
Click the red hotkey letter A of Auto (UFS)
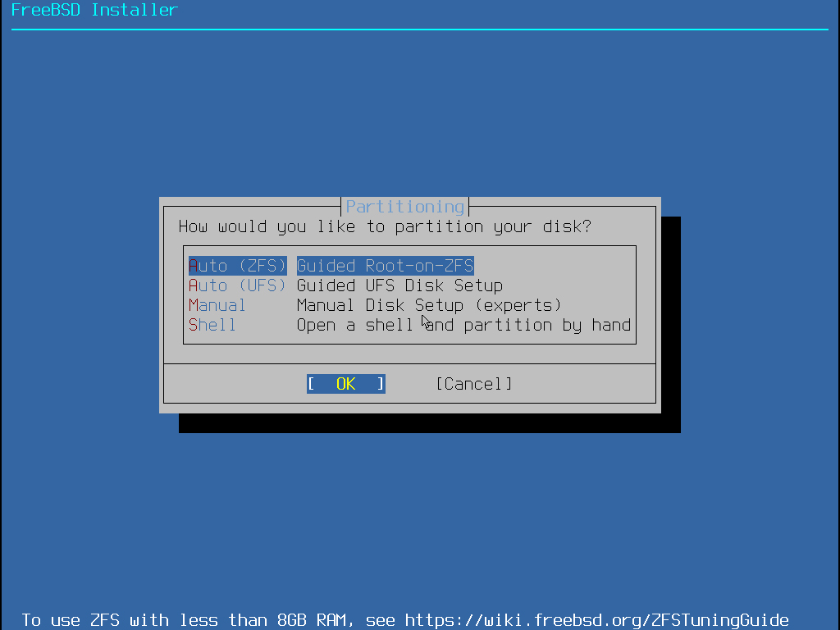coord(194,285)
